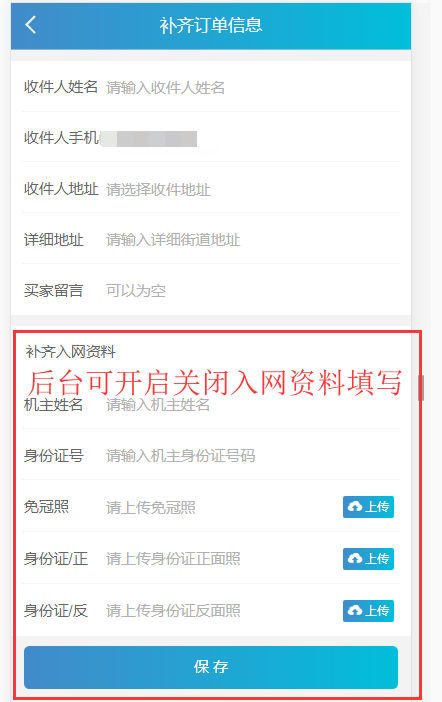
Task: Focus the 详细地址 street address input
Action: 253,240
